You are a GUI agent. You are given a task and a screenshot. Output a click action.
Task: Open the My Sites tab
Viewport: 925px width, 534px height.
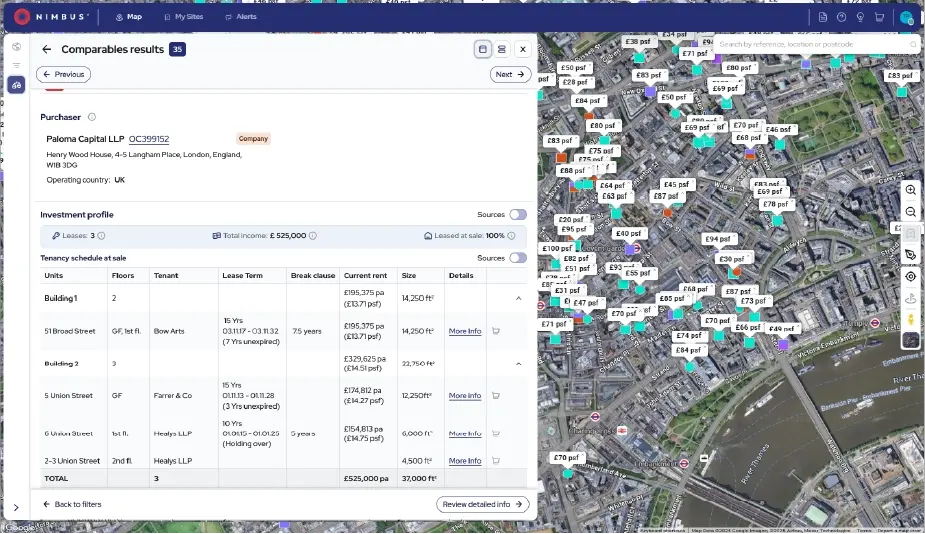183,17
